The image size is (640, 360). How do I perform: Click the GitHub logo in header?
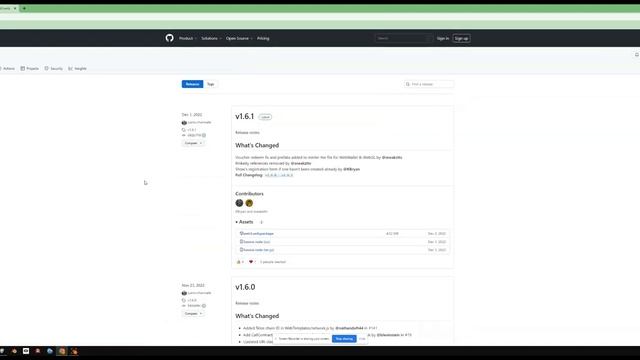[169, 38]
